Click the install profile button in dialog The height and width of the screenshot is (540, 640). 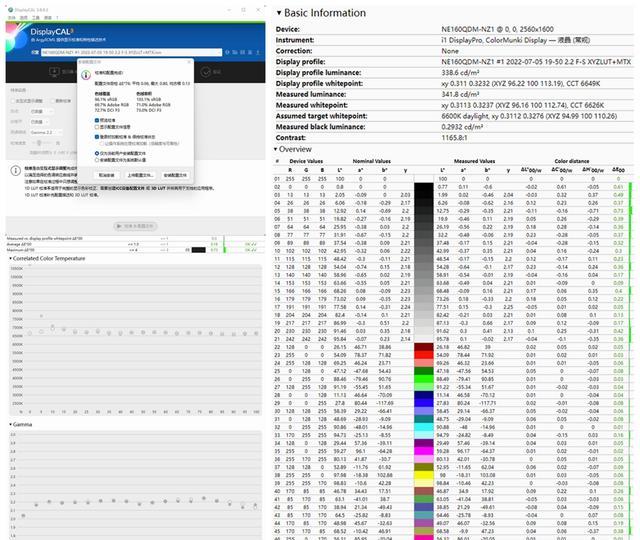coord(176,175)
